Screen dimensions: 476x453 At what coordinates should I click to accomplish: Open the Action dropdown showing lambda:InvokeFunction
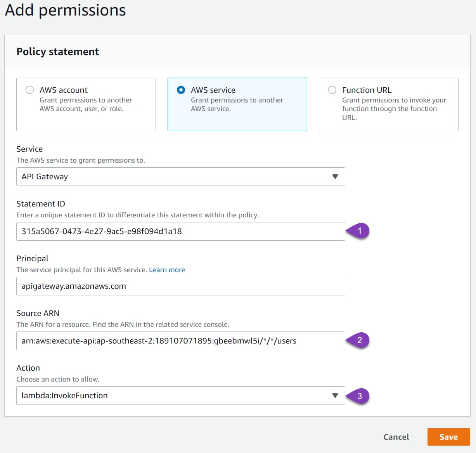click(181, 396)
